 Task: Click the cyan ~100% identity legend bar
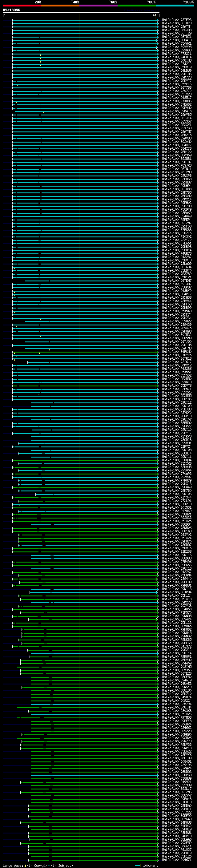point(175,6)
